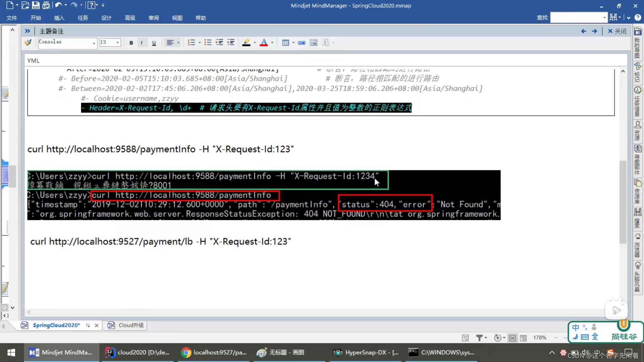644x362 pixels.
Task: Toggle underline formatting
Action: pos(154,43)
